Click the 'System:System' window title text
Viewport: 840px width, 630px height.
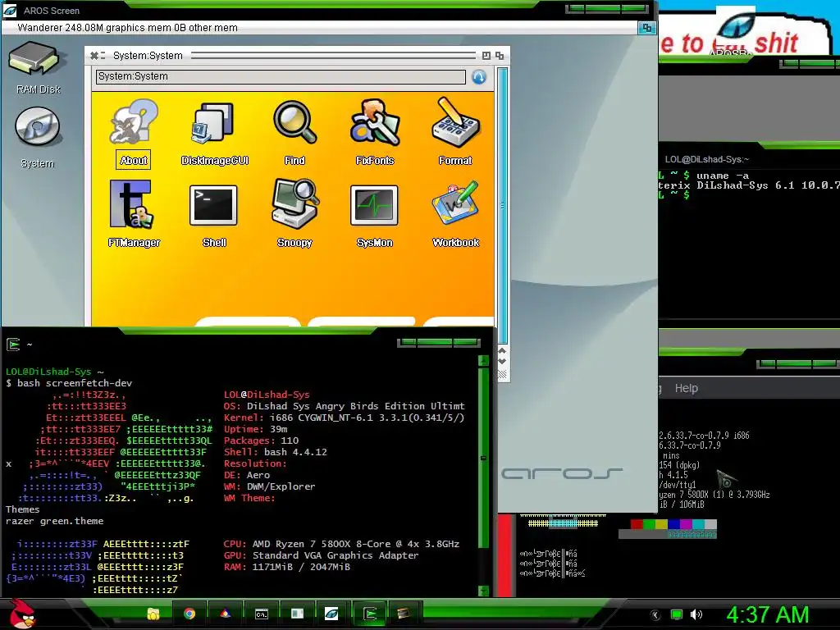148,56
